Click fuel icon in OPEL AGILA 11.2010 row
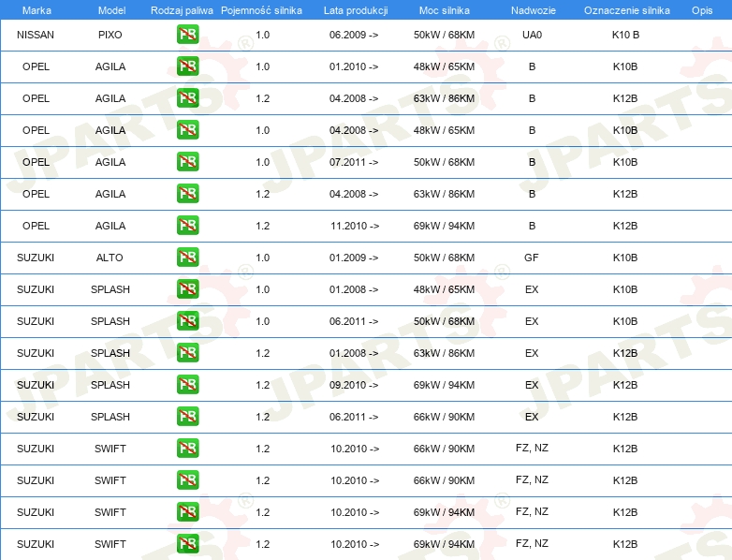This screenshot has height=560, width=732. [x=187, y=226]
